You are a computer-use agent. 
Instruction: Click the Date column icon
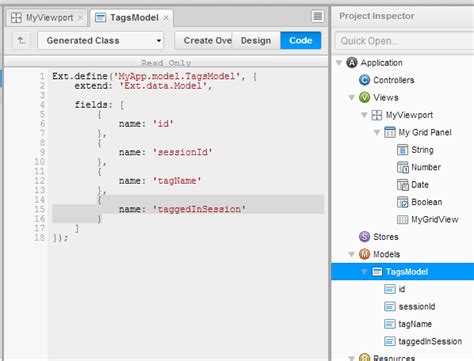[402, 185]
